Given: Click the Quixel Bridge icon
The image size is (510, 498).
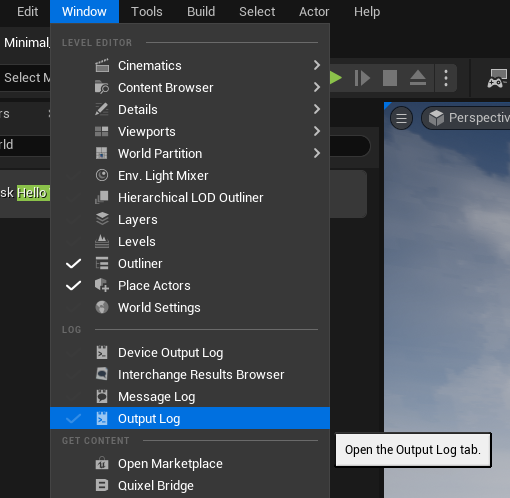Looking at the screenshot, I should (x=102, y=485).
